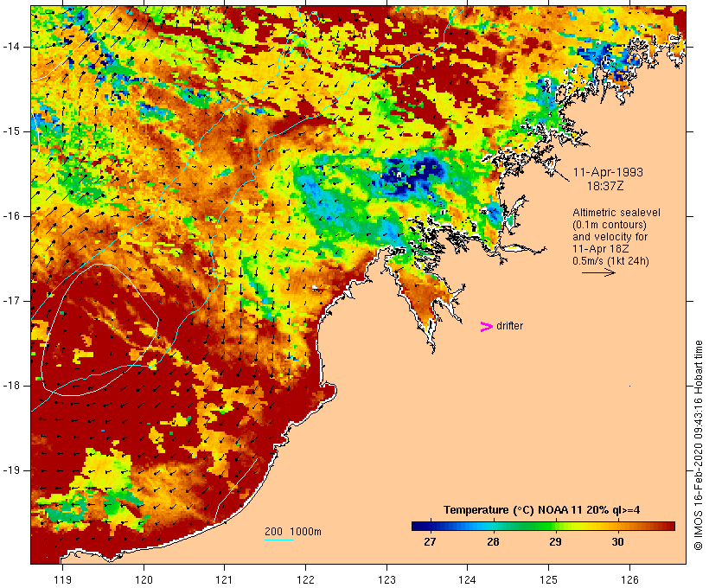This screenshot has height=588, width=709.
Task: Click longitude axis label 119
Action: click(62, 579)
